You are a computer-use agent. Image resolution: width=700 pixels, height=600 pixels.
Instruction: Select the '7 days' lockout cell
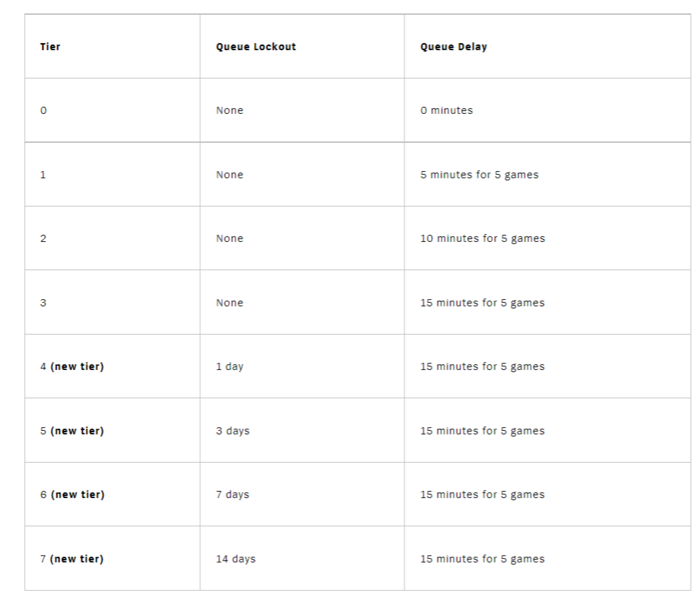pyautogui.click(x=302, y=494)
